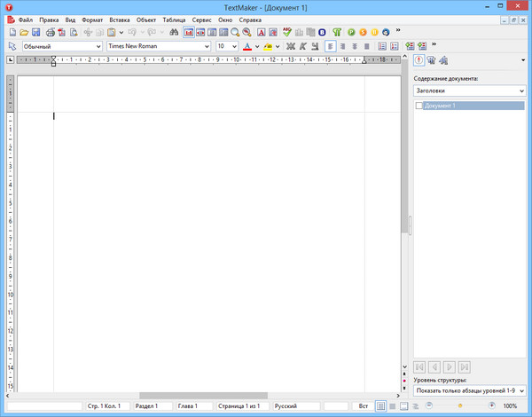Screen dimensions: 532x417
Task: Click the New document icon
Action: (12, 32)
